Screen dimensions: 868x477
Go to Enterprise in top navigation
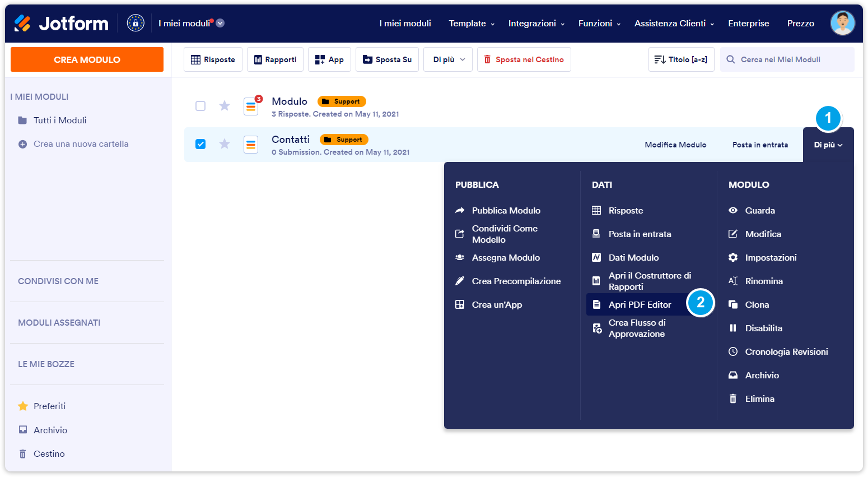749,24
